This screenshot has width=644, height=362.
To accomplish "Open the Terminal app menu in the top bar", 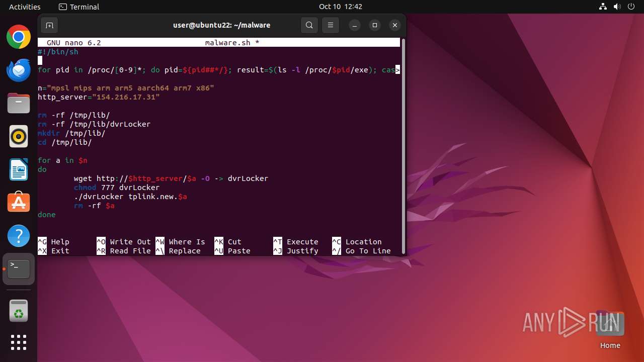I will click(79, 7).
